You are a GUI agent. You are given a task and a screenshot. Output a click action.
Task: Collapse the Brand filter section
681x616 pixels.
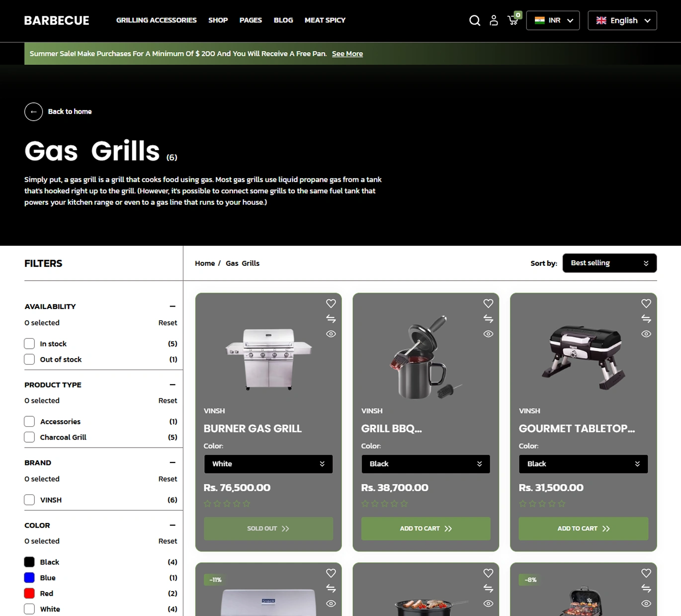coord(172,462)
